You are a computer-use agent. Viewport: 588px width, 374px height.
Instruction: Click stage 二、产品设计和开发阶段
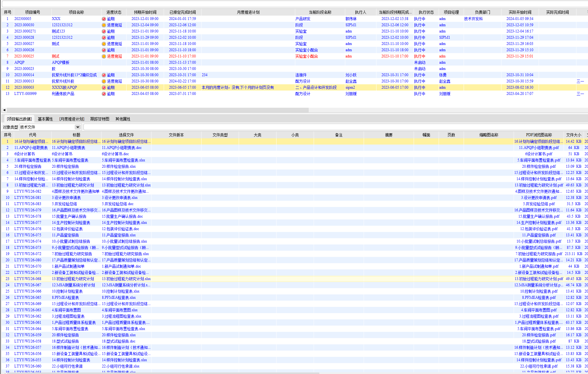tap(316, 87)
